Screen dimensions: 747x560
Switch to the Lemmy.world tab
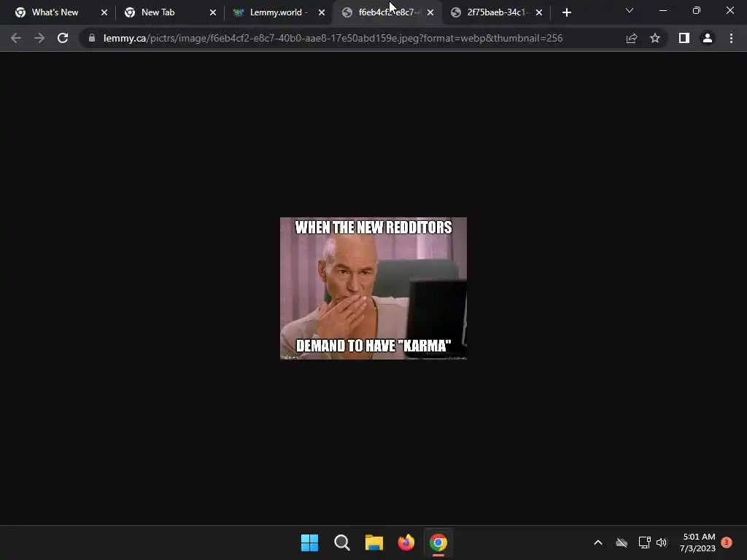(279, 12)
